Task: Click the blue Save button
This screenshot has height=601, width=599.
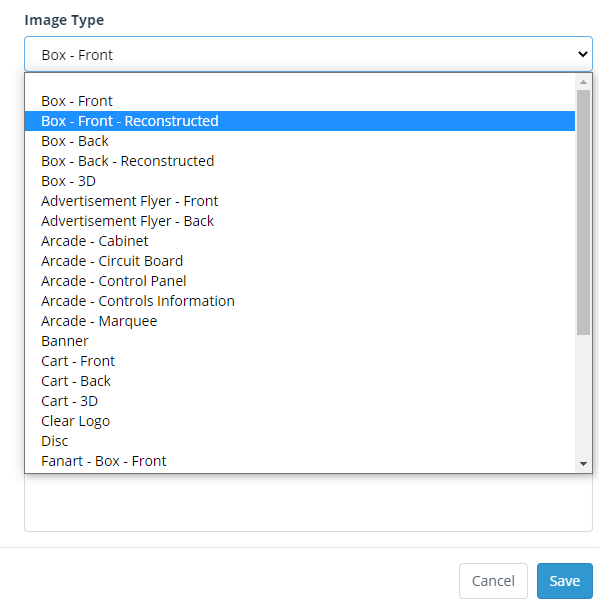Action: coord(565,581)
